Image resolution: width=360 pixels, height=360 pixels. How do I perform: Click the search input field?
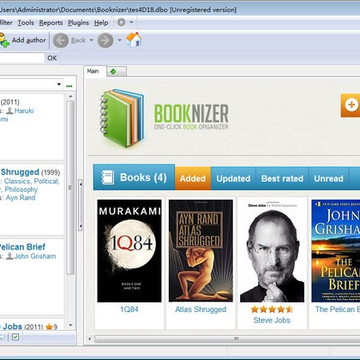[22, 58]
